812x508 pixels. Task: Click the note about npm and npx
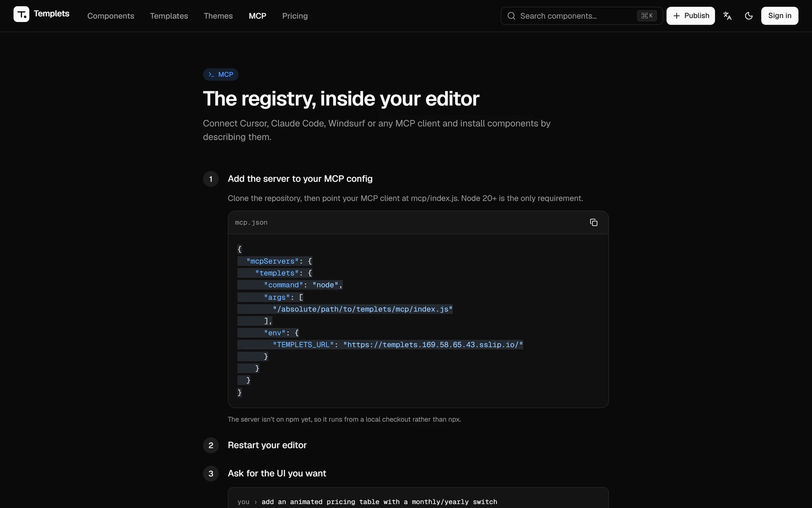coord(344,420)
